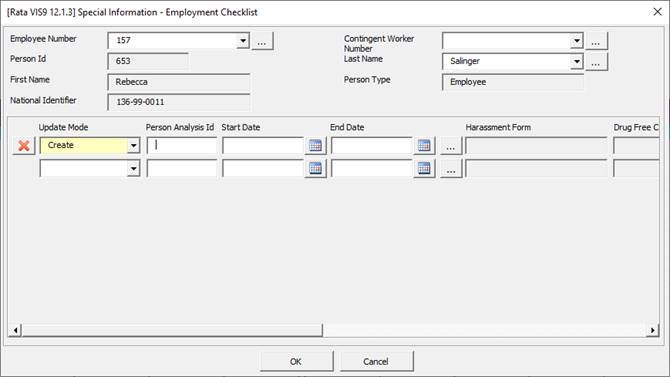
Task: Click the horizontal scrollbar thumb
Action: [x=172, y=330]
